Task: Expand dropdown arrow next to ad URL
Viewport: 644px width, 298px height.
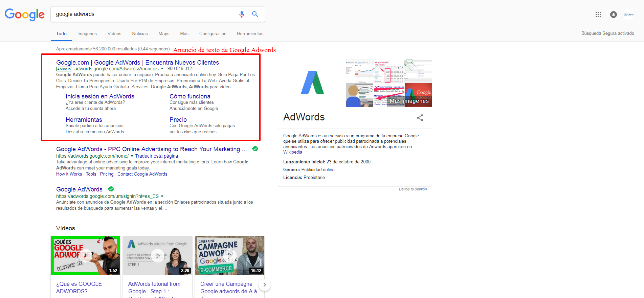Action: coord(162,69)
